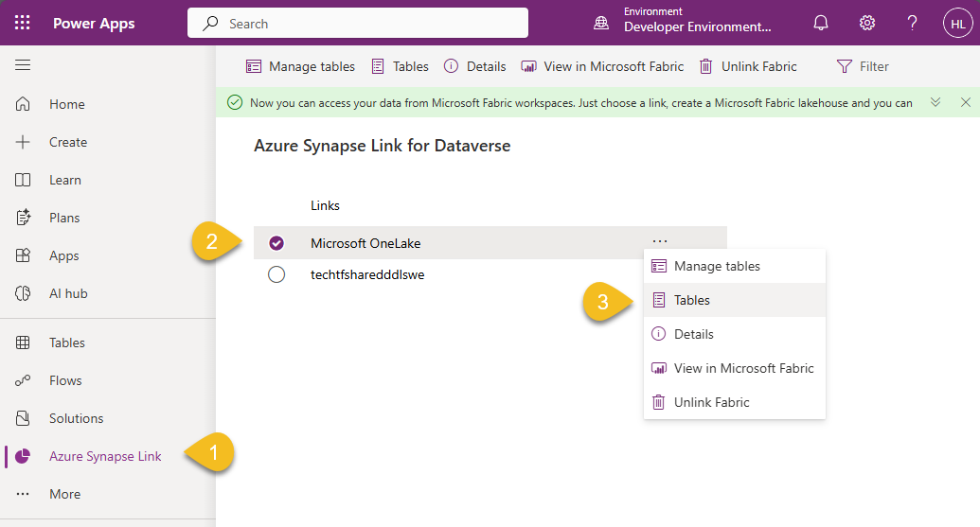Open the HL account avatar
This screenshot has height=527, width=980.
point(957,23)
